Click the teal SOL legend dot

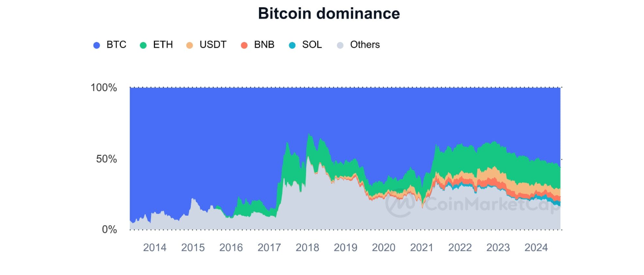(292, 45)
